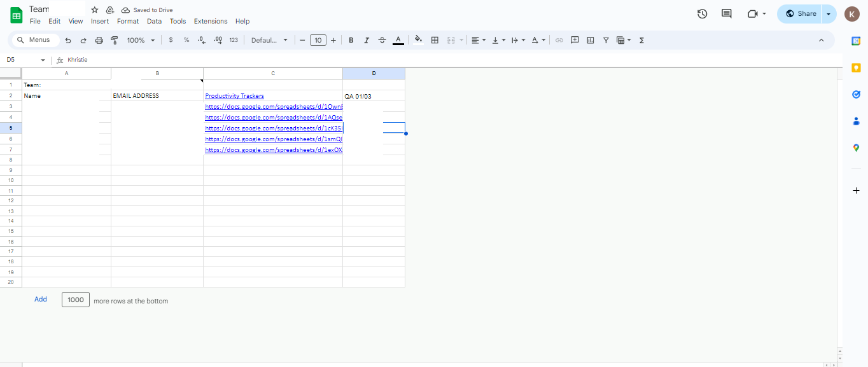Open the Tools menu
This screenshot has height=367, width=868.
click(178, 21)
